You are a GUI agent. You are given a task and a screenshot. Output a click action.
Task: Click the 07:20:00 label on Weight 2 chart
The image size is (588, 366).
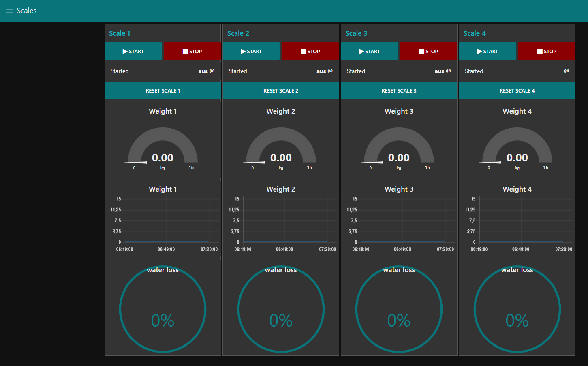[327, 249]
